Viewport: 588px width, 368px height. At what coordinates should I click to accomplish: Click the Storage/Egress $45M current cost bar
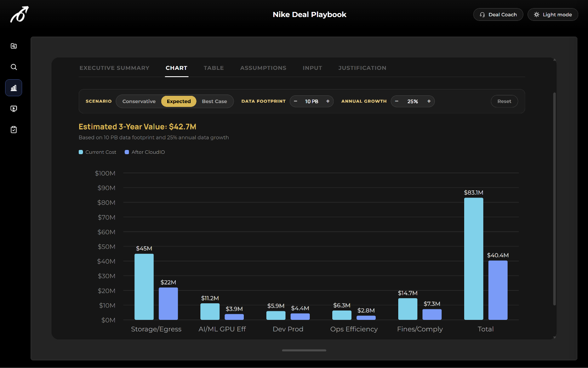click(144, 287)
